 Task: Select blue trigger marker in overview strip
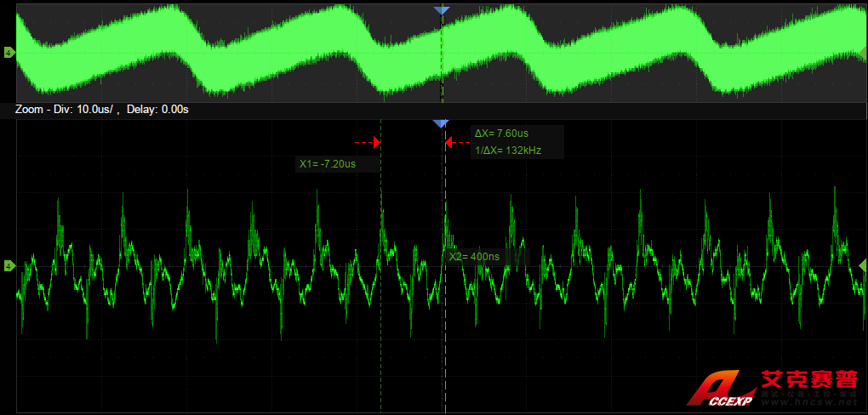440,10
